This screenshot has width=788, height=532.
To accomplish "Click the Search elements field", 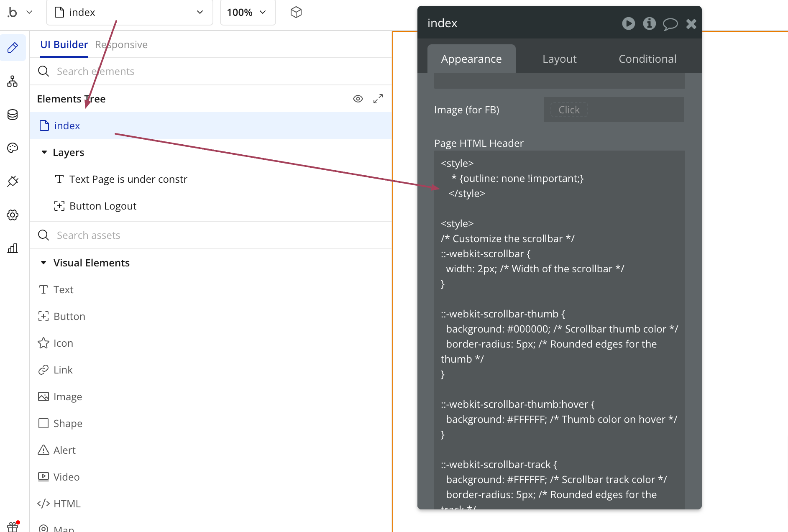I will tap(211, 72).
